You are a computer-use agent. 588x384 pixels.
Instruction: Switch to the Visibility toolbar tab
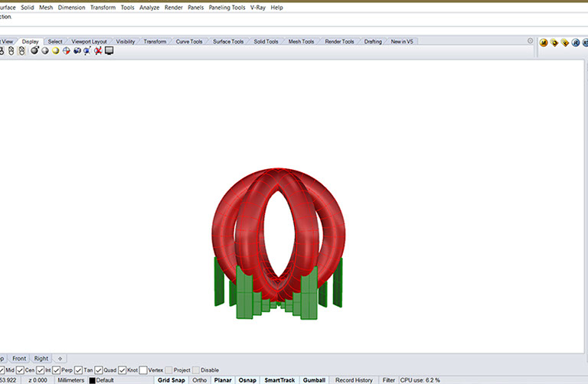[126, 41]
